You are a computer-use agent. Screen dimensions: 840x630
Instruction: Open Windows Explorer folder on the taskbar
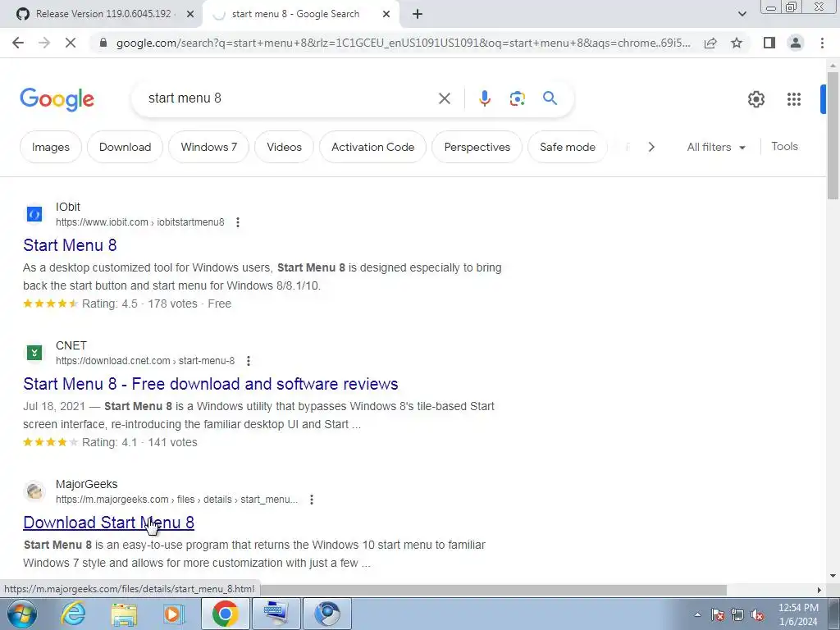[x=124, y=614]
